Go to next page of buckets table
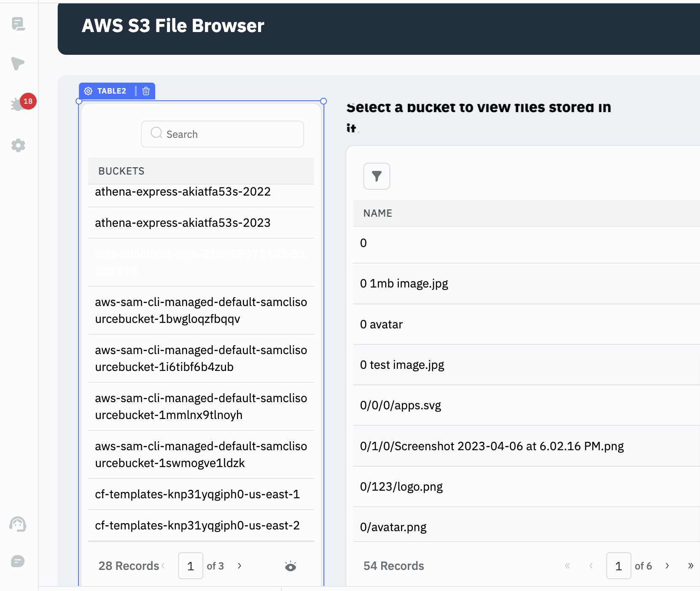 coord(240,566)
